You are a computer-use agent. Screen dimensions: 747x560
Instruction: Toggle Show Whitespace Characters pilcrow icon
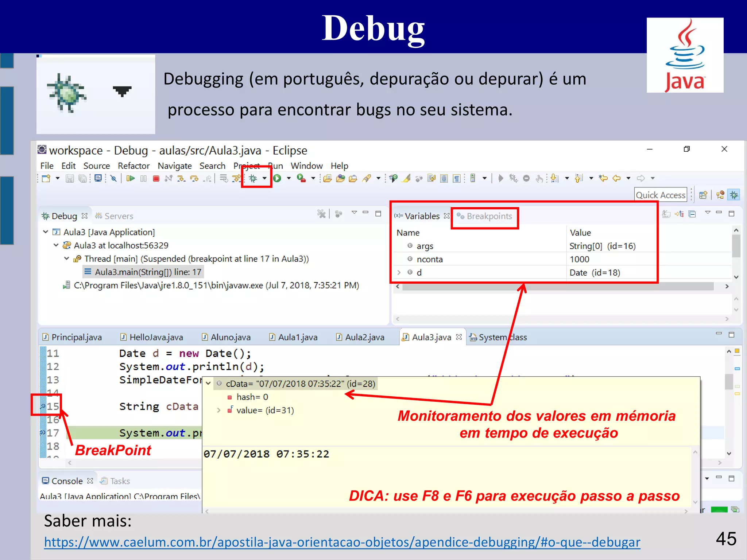click(457, 178)
